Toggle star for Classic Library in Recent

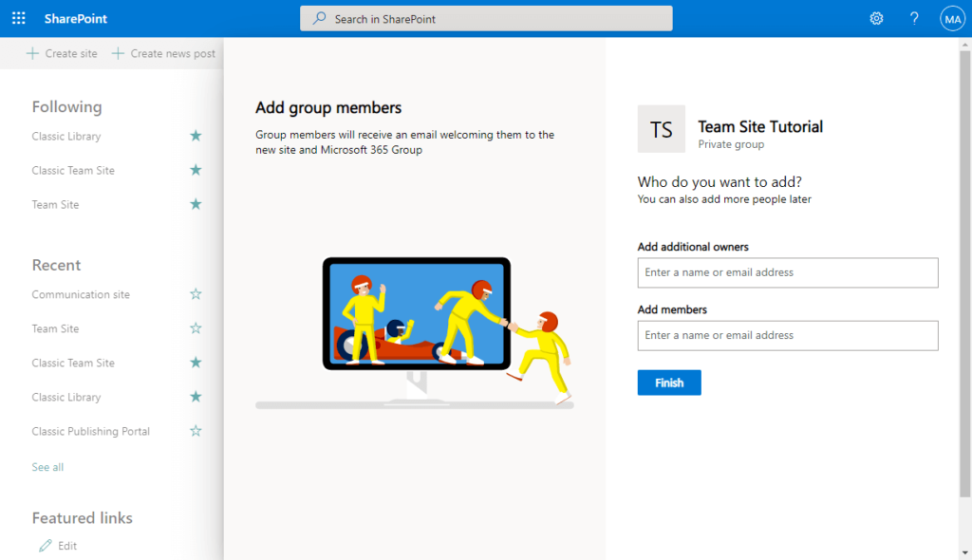click(196, 397)
